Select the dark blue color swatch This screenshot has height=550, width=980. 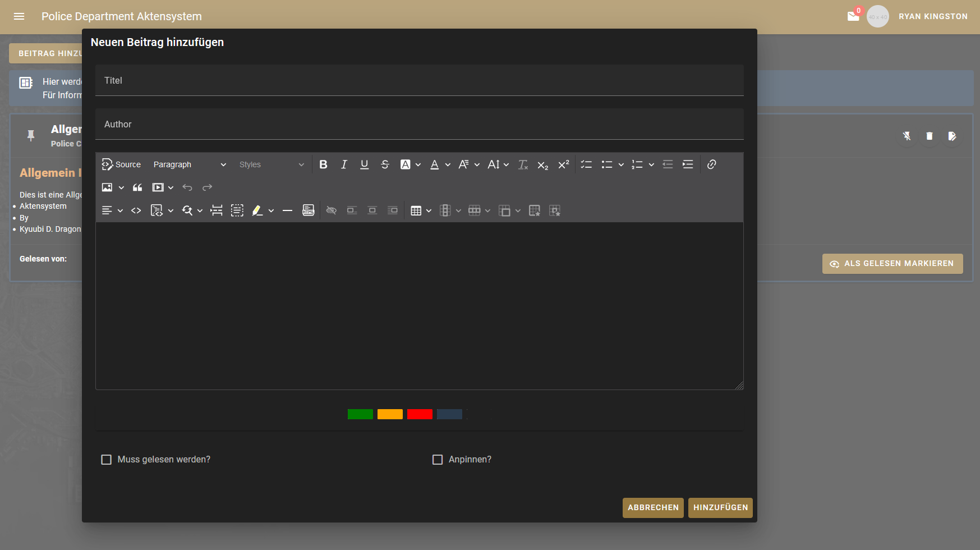pos(449,414)
